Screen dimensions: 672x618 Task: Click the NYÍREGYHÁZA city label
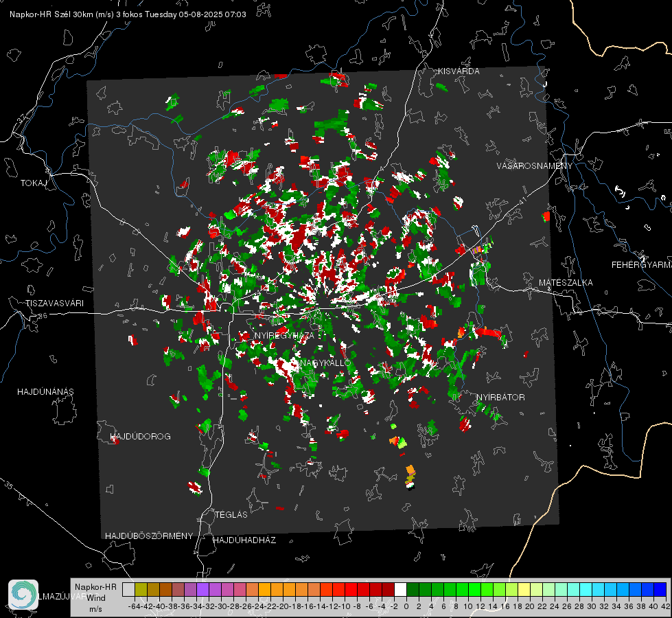(284, 335)
